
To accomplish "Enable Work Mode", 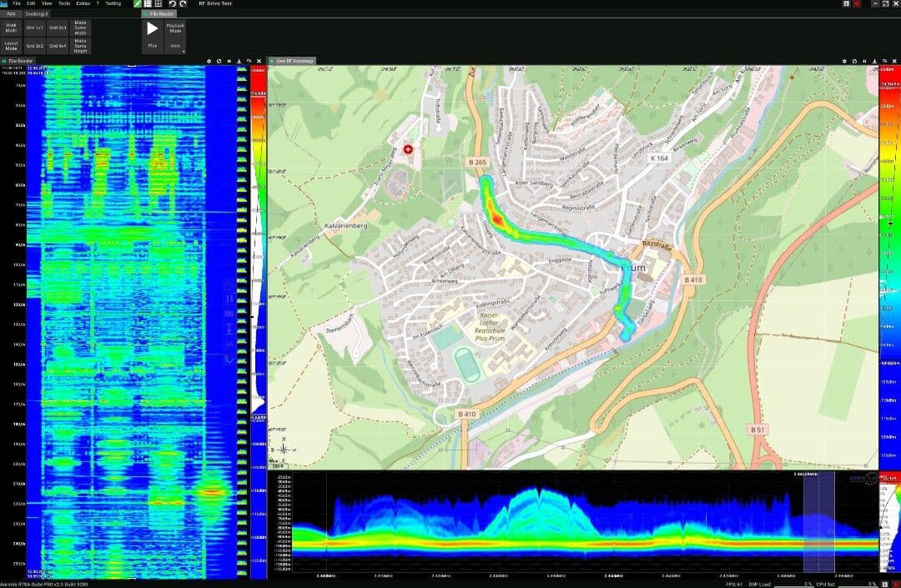I will click(x=11, y=28).
